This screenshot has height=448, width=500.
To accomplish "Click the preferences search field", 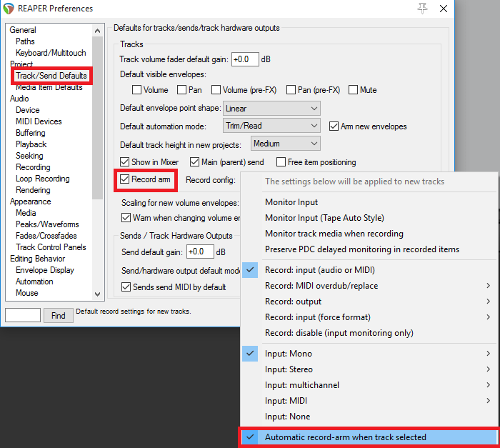I will point(23,315).
